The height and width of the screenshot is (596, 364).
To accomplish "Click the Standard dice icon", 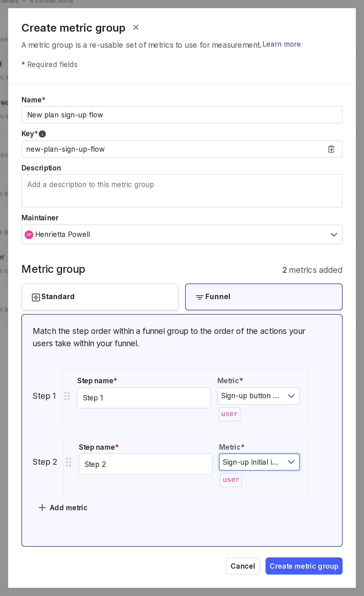I will 36,297.
